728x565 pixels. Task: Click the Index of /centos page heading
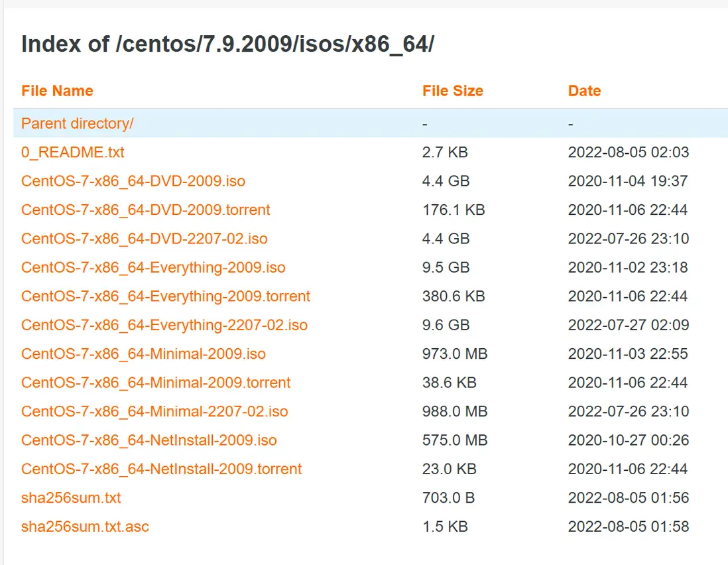click(x=227, y=44)
